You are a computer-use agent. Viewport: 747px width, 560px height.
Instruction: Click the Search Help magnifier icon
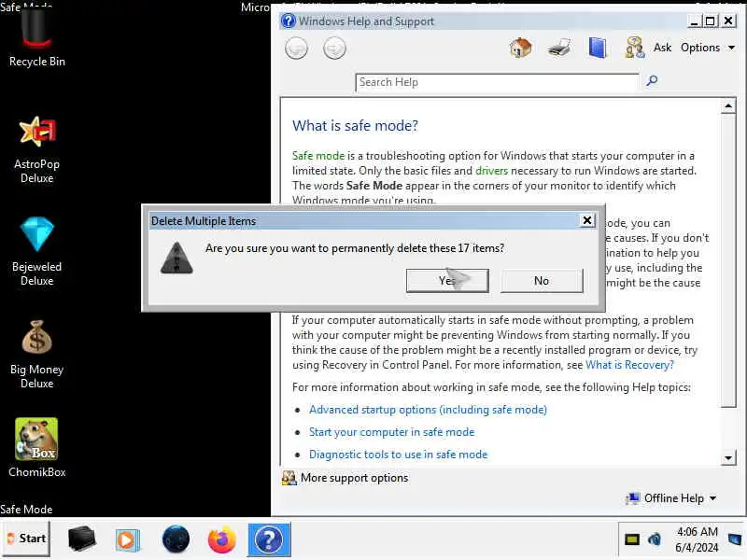click(x=652, y=80)
